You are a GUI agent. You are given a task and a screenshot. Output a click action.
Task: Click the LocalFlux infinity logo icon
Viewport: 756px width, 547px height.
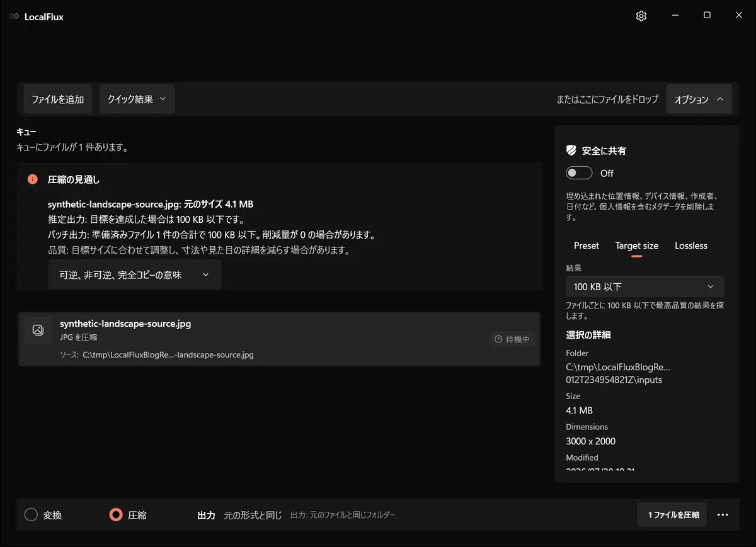(14, 17)
